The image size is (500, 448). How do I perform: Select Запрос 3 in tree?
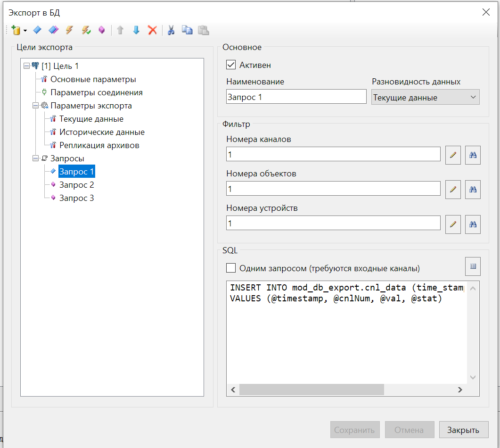click(76, 198)
